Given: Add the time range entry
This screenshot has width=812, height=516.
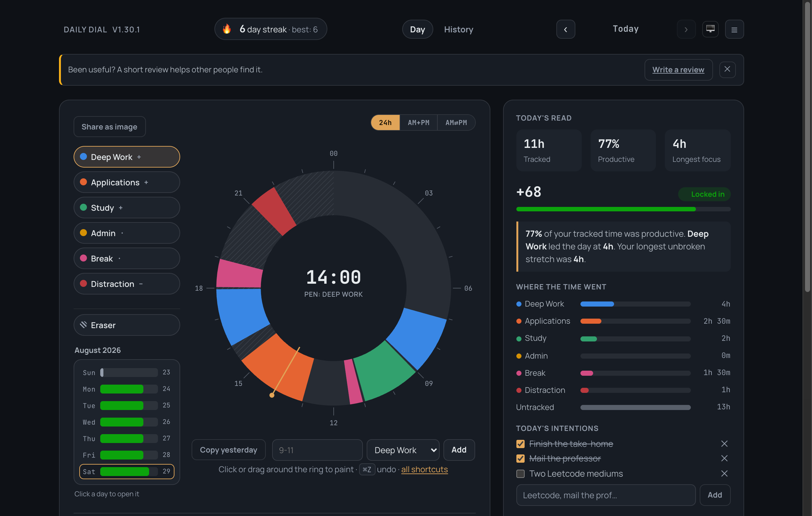Looking at the screenshot, I should click(x=459, y=450).
